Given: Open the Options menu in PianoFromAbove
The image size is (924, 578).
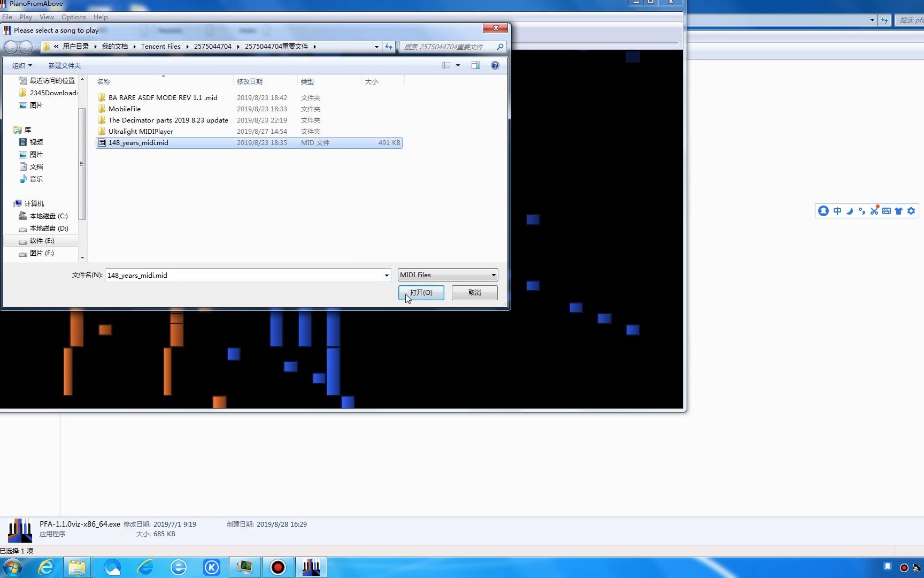Looking at the screenshot, I should tap(73, 17).
